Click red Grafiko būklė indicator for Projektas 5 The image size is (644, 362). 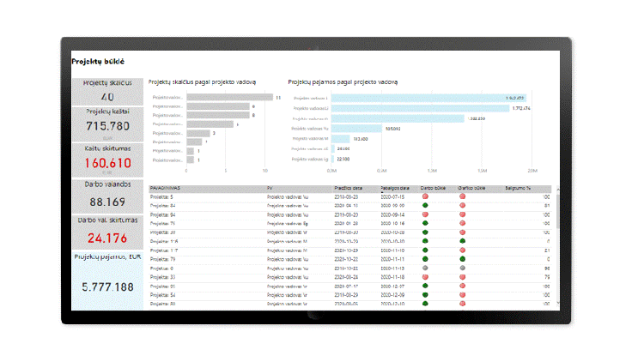463,196
